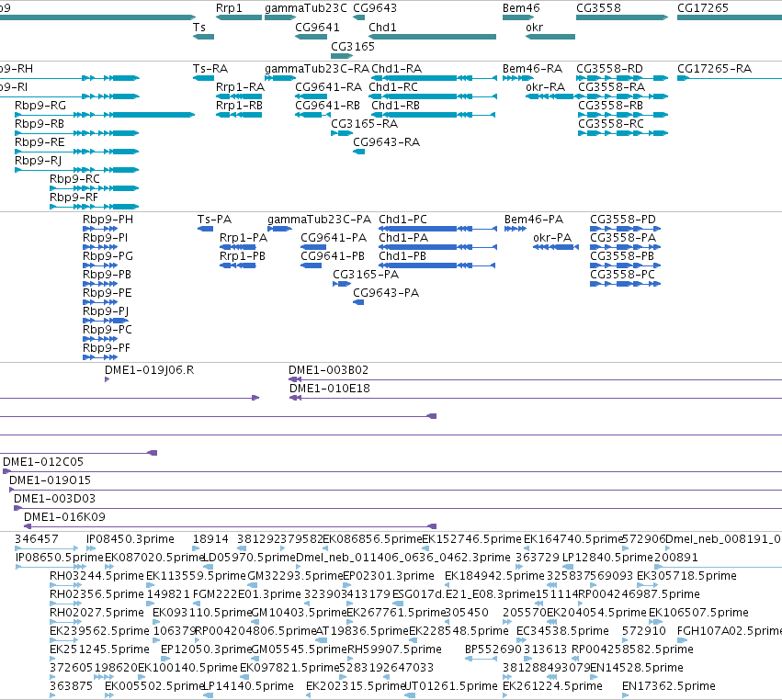
Task: Select transcript Chd1-RB
Action: tap(434, 115)
